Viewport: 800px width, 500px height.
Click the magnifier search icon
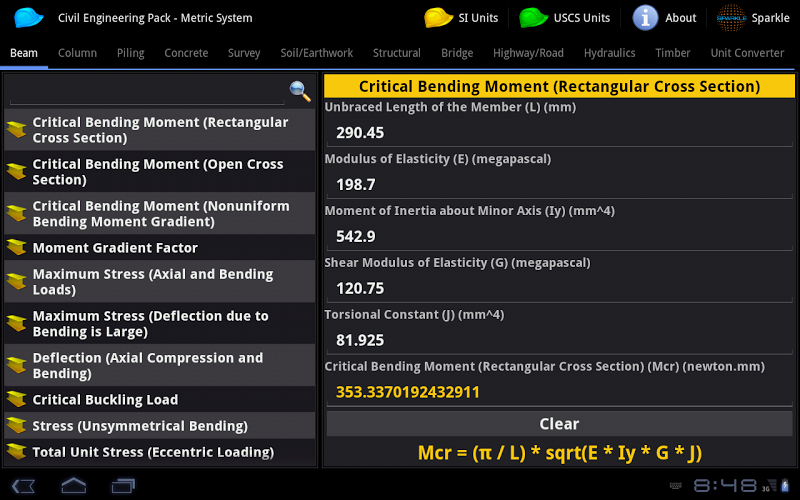pos(300,91)
